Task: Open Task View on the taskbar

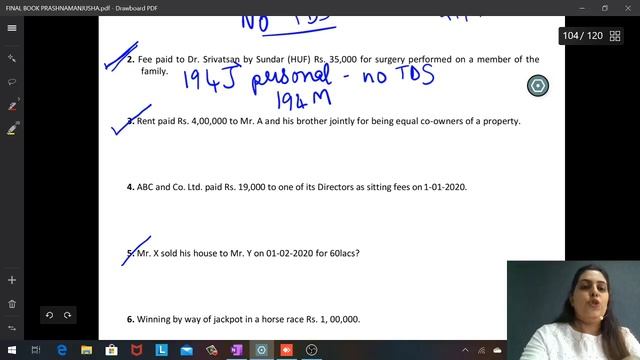Action: tap(36, 350)
